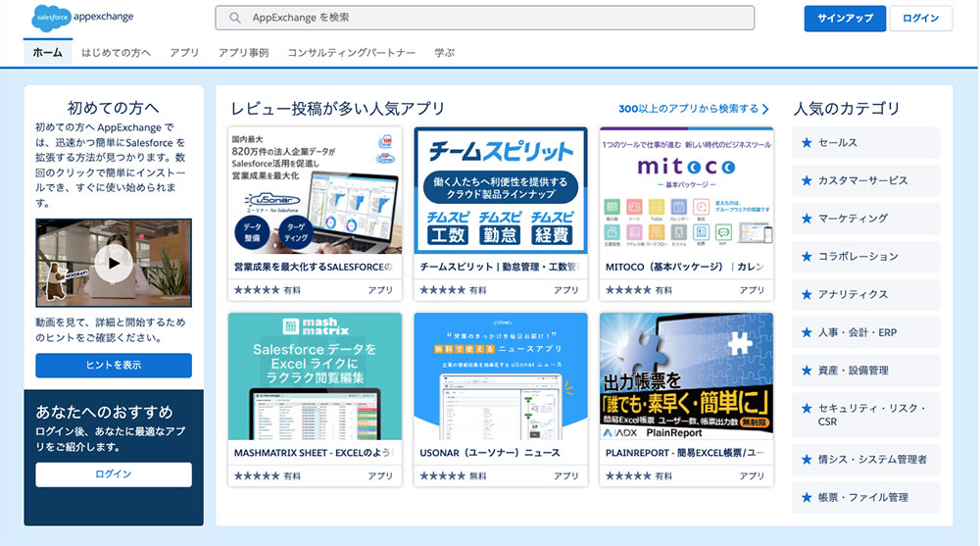This screenshot has width=980, height=546.
Task: Click the star icon next to セールス
Action: pos(807,142)
